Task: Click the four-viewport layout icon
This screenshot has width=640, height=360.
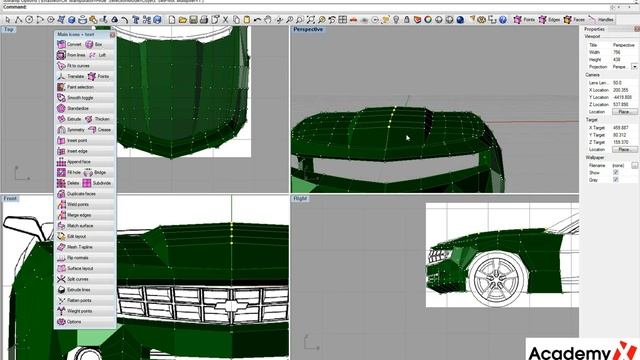Action: pyautogui.click(x=342, y=19)
